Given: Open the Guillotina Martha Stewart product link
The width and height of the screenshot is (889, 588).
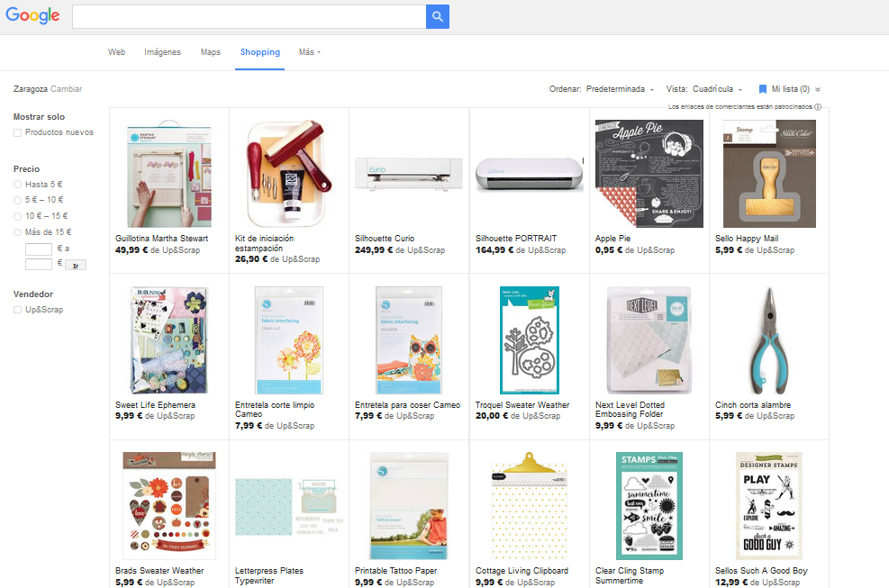Looking at the screenshot, I should (161, 239).
